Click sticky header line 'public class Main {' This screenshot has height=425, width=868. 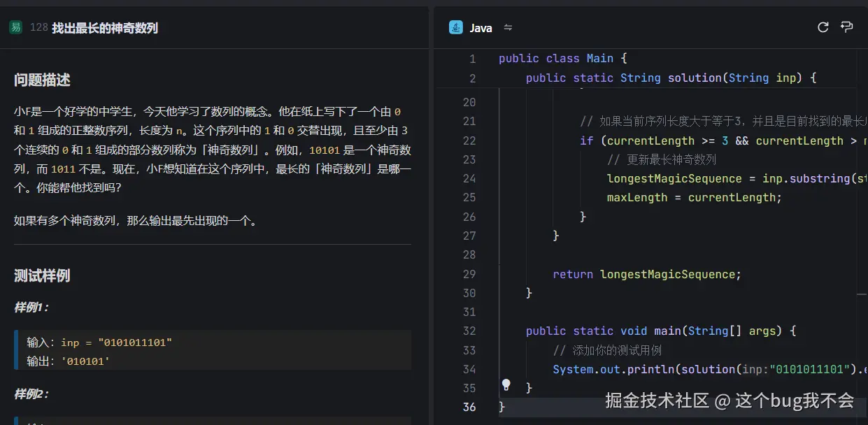tap(562, 59)
